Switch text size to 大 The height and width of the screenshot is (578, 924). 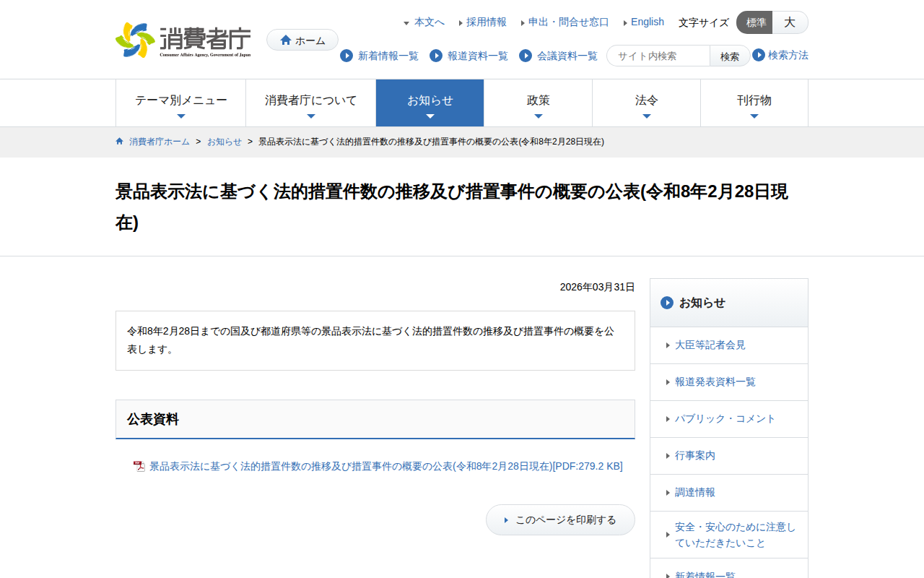point(790,22)
